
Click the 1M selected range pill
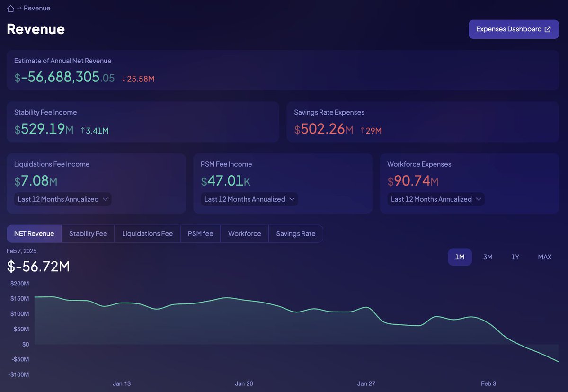click(460, 257)
